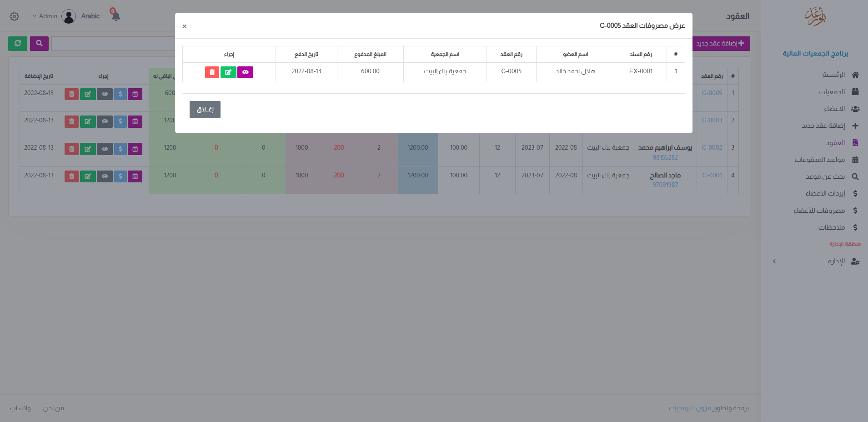Click the purple search button
Screen dimensions: 868x422
click(39, 44)
